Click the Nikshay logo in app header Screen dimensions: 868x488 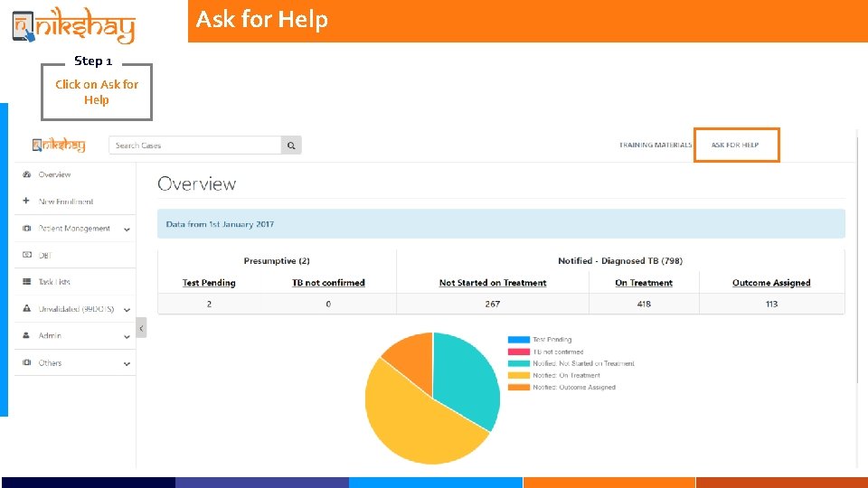pyautogui.click(x=59, y=145)
